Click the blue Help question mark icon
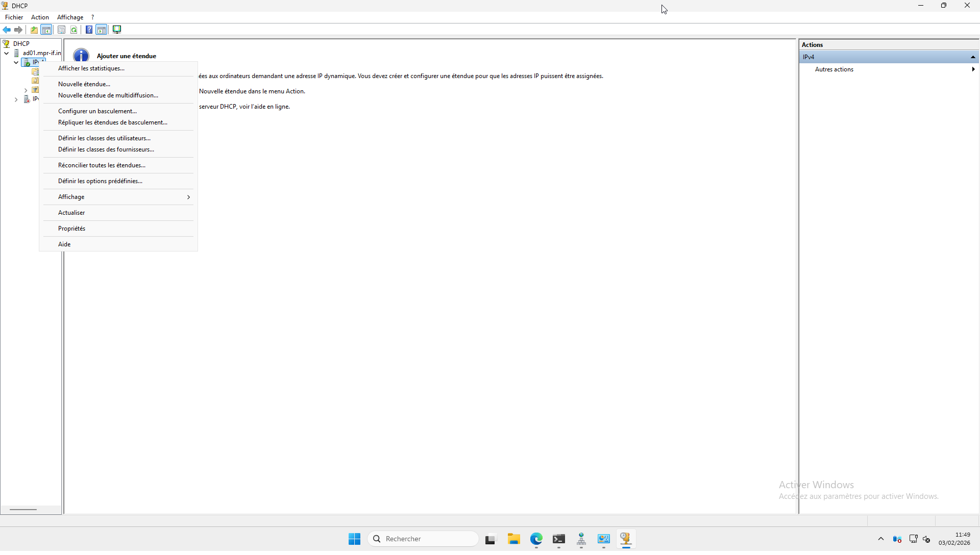This screenshot has height=555, width=980. pyautogui.click(x=89, y=30)
